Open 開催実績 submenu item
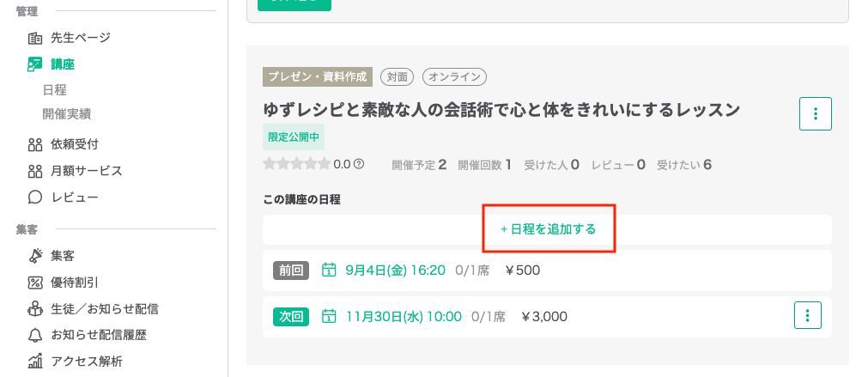Screen dimensions: 868x377 point(66,114)
